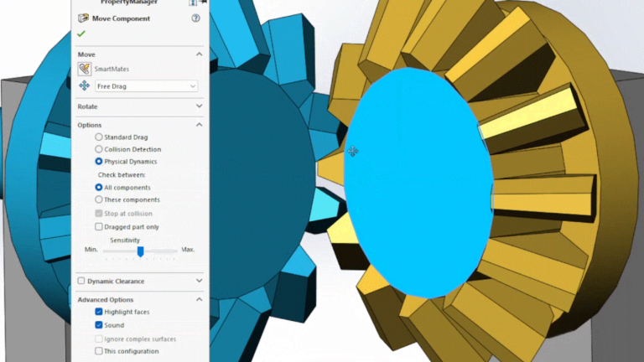
Task: Click the Free Drag move arrows icon
Action: pyautogui.click(x=84, y=85)
